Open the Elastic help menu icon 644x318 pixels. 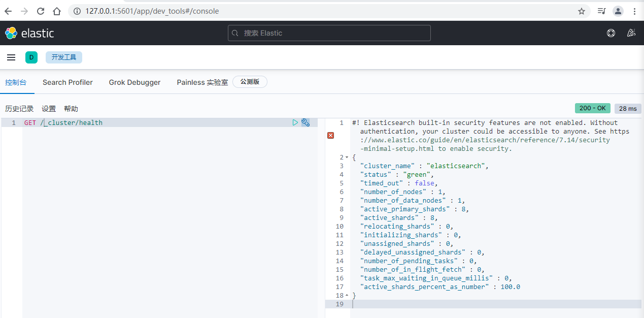pos(611,33)
